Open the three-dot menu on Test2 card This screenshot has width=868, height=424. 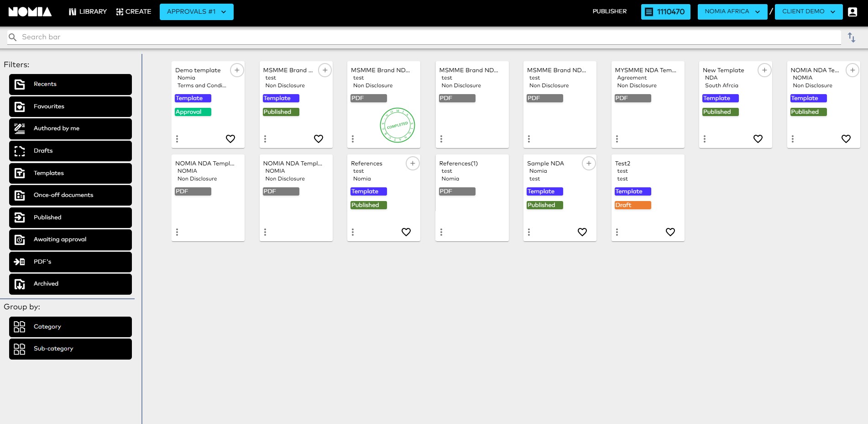(617, 232)
